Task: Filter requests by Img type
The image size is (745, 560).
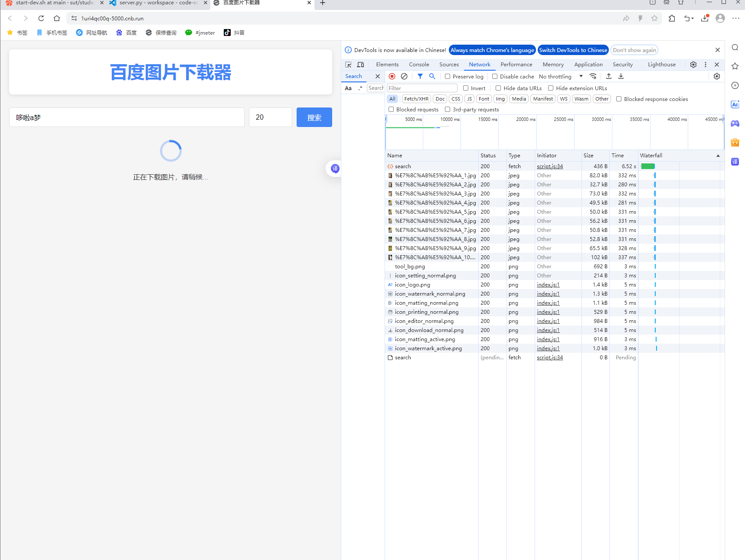Action: pos(500,99)
